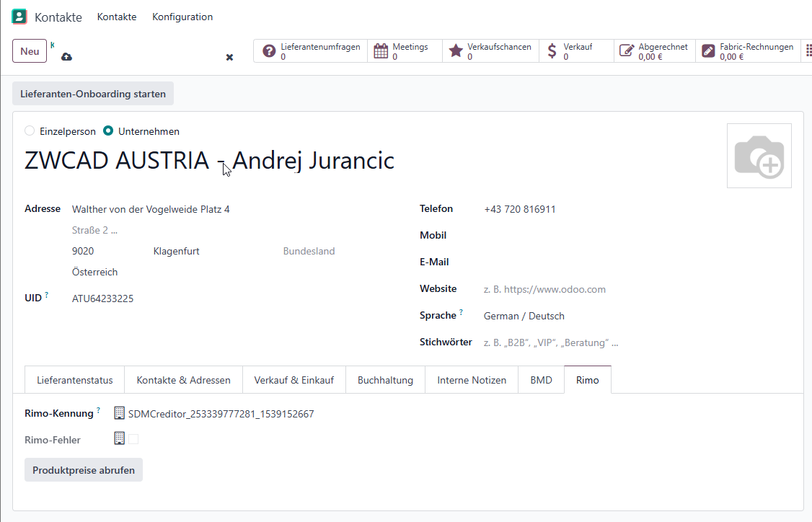Viewport: 812px width, 522px height.
Task: Click the Kontakte app logo icon
Action: [19, 17]
